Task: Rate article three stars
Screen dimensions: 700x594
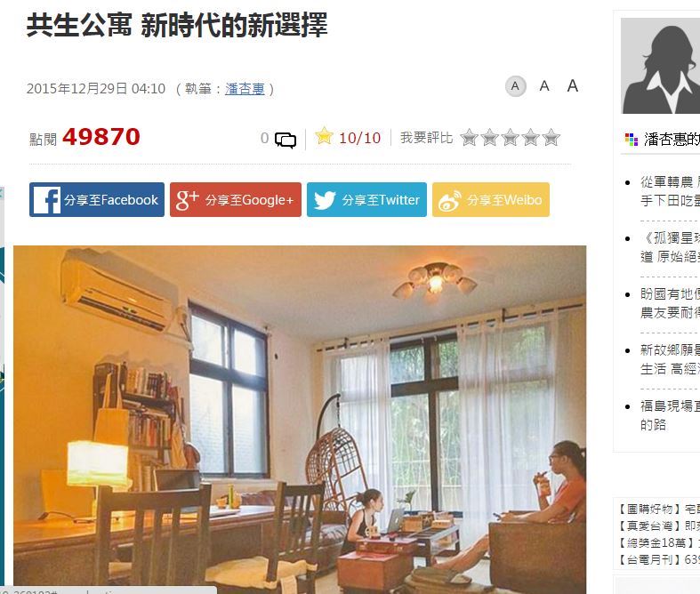Action: point(511,138)
